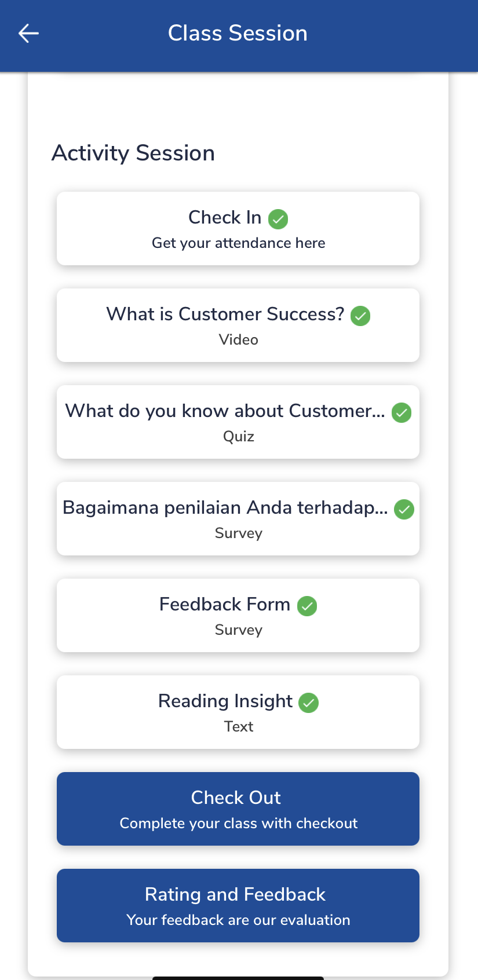Click 'Get your attendance here' subtitle
Screen dimensions: 478x980
click(238, 243)
